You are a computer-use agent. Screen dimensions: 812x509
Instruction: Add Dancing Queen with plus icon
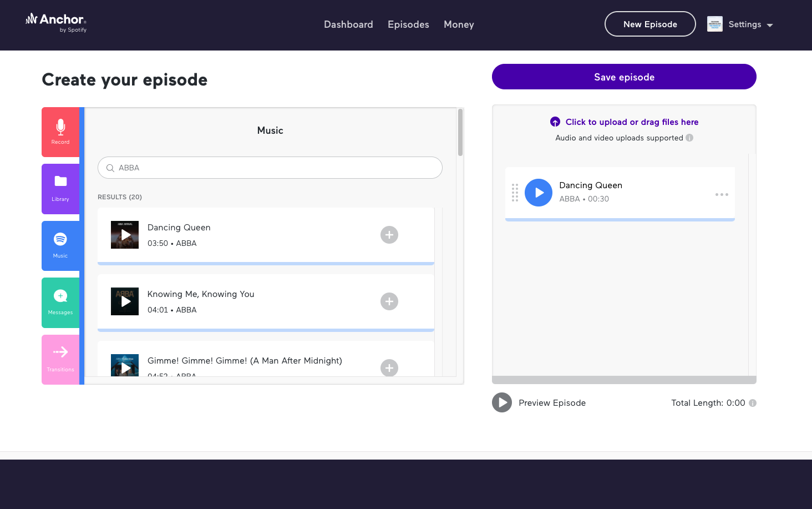click(389, 235)
